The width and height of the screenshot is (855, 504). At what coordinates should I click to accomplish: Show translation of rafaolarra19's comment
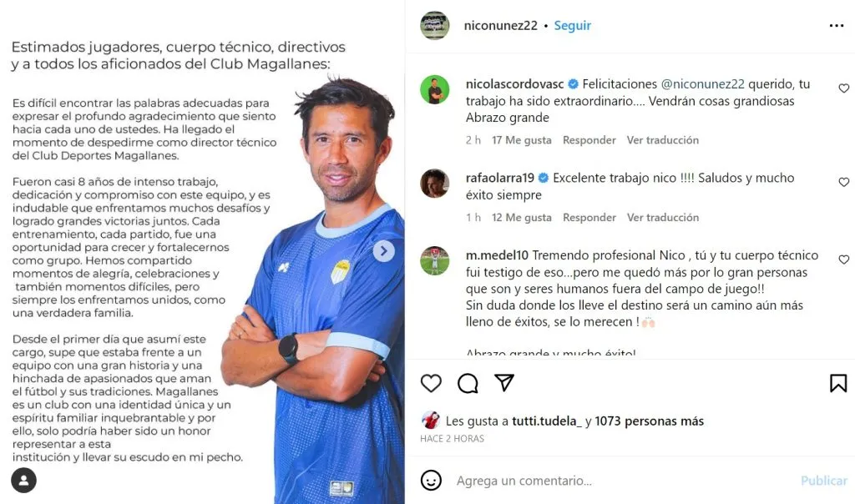[662, 218]
